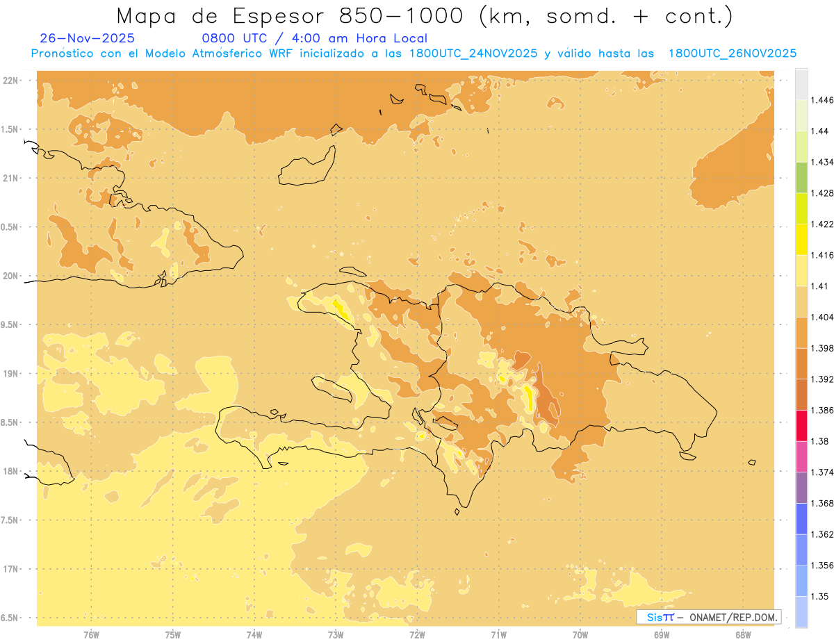Click the latitude label '22N'
Viewport: 834px width, 644px height.
coord(10,80)
